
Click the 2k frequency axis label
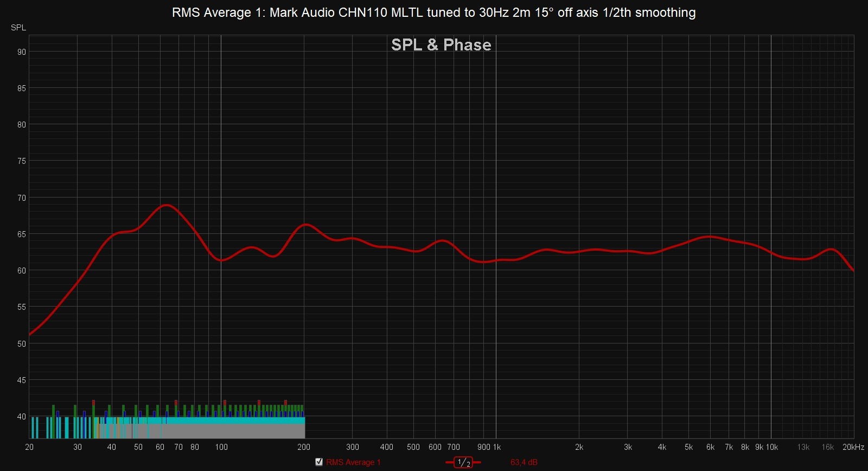(579, 447)
